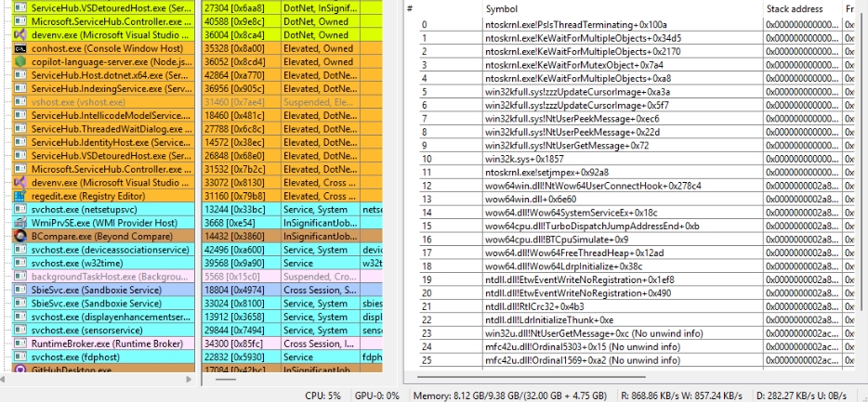
Task: Click the svchost.exe (deviceassociationservice) icon
Action: (x=20, y=250)
